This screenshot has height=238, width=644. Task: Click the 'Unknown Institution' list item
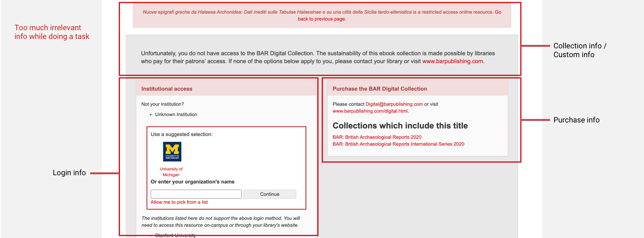point(176,115)
